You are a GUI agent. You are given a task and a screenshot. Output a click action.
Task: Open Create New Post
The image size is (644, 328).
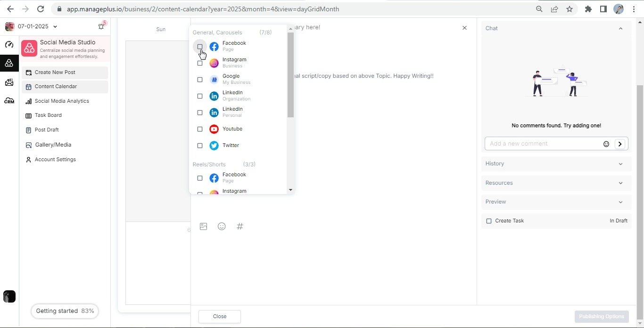tap(65, 73)
